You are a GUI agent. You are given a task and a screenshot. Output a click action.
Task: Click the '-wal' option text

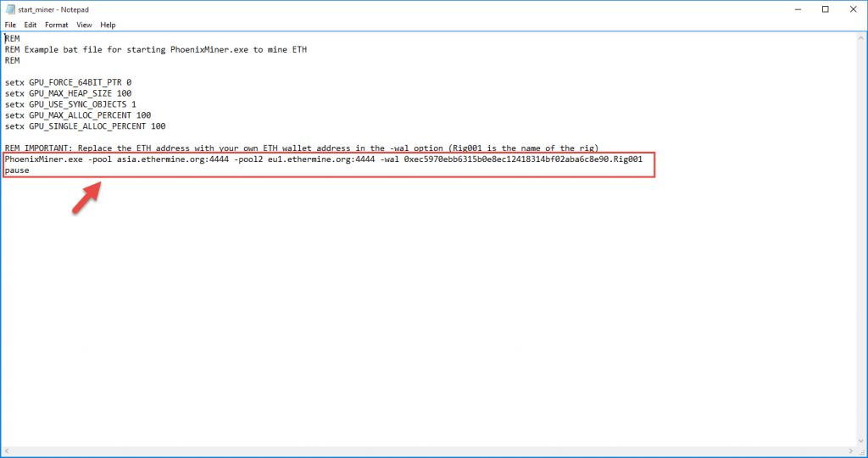click(389, 159)
